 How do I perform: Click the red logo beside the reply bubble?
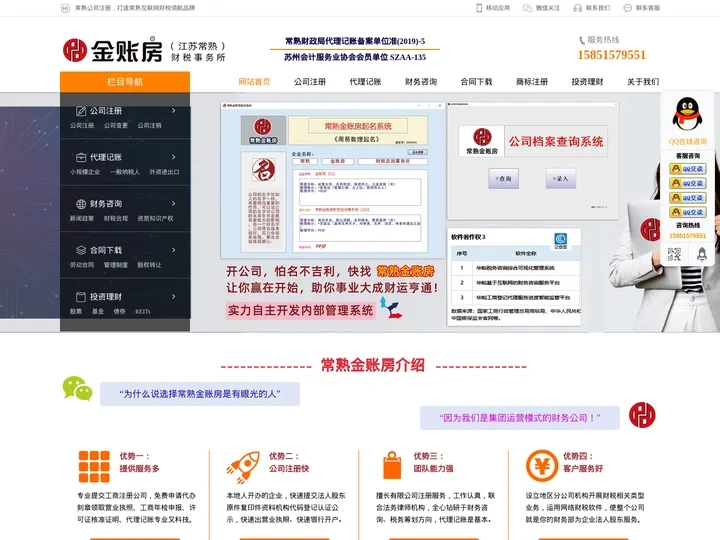click(x=642, y=415)
